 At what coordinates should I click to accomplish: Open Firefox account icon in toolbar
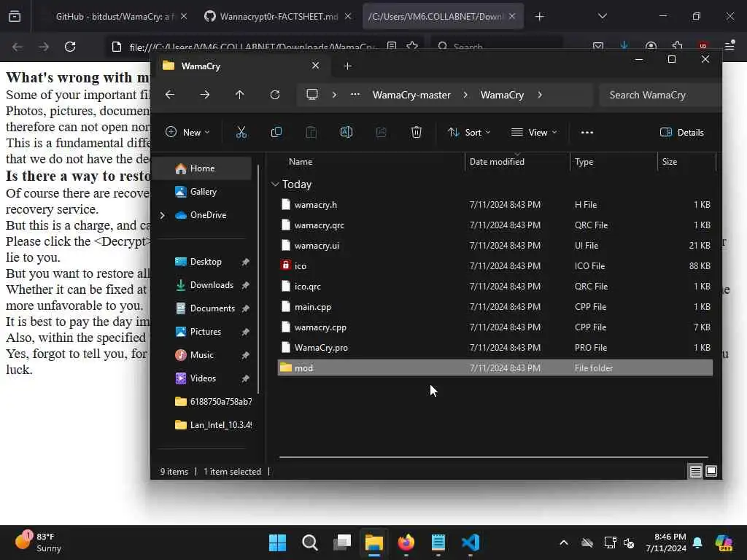[x=651, y=46]
